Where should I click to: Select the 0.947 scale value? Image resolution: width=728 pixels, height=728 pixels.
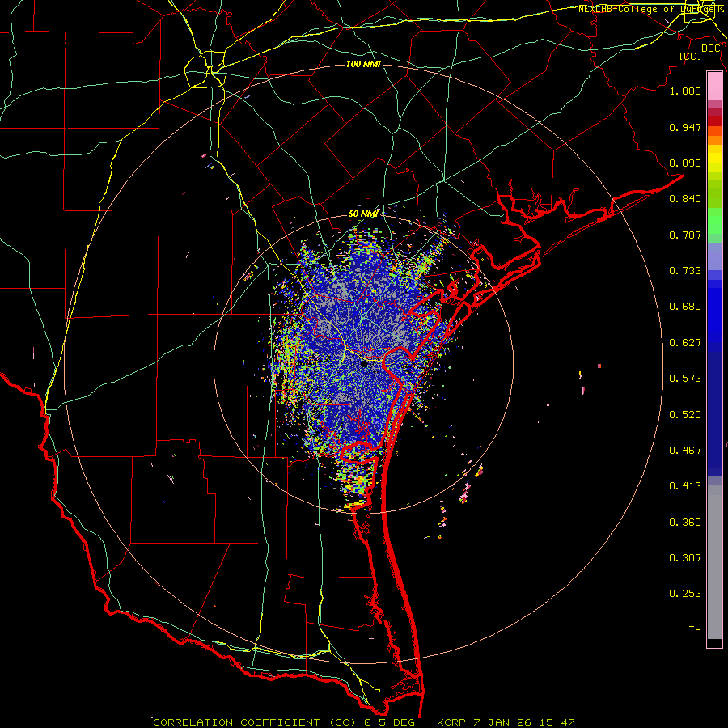685,127
